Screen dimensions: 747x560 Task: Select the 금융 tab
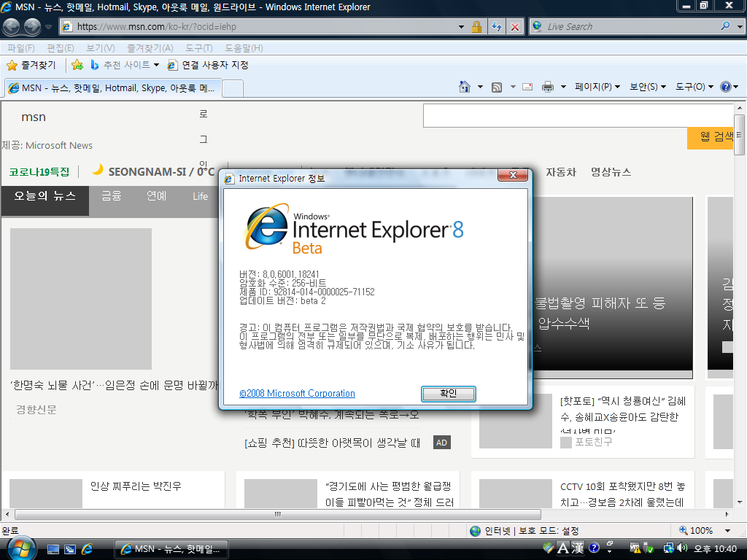(112, 196)
